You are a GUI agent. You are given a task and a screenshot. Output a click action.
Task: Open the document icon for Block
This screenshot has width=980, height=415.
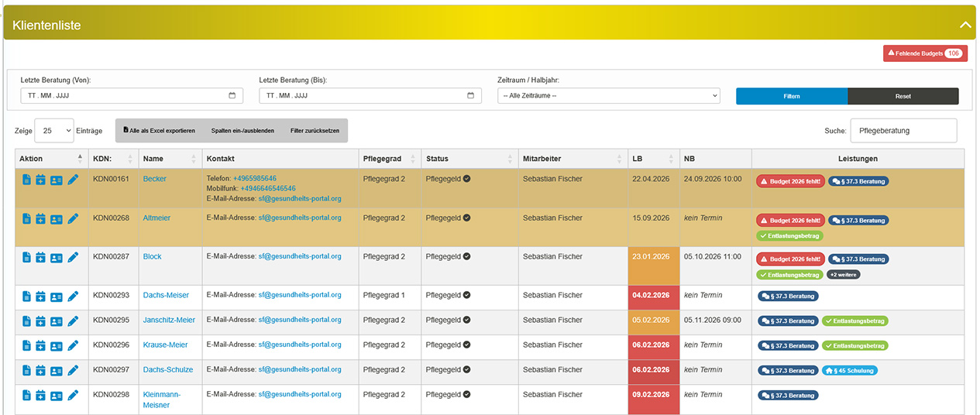[26, 258]
